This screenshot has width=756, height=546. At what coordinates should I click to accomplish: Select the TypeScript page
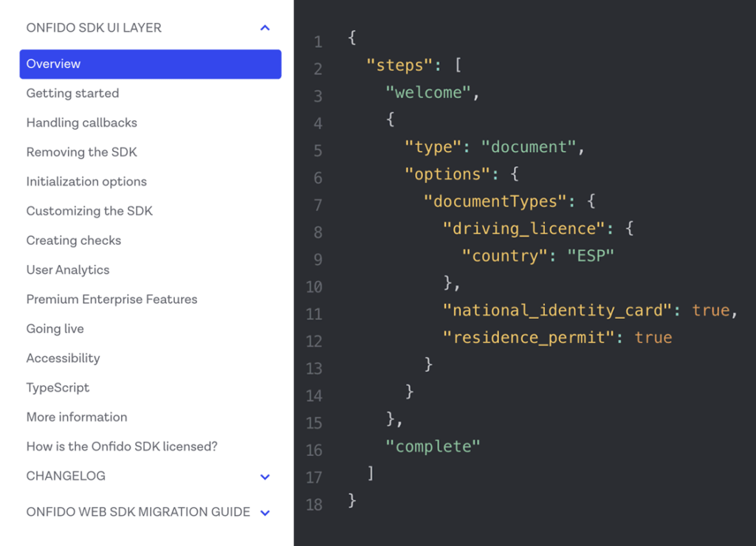click(58, 387)
